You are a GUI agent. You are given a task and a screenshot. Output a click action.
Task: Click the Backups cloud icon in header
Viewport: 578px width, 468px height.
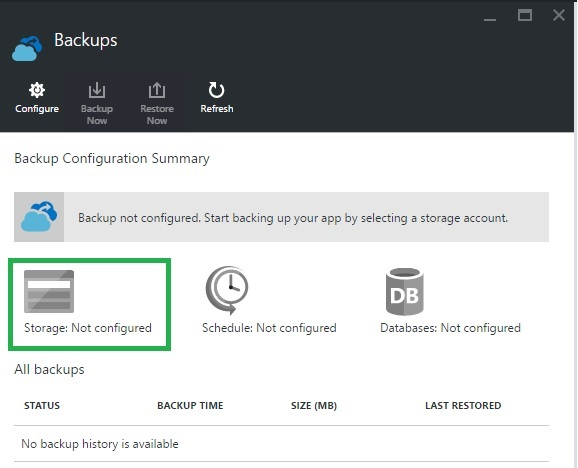(x=27, y=48)
